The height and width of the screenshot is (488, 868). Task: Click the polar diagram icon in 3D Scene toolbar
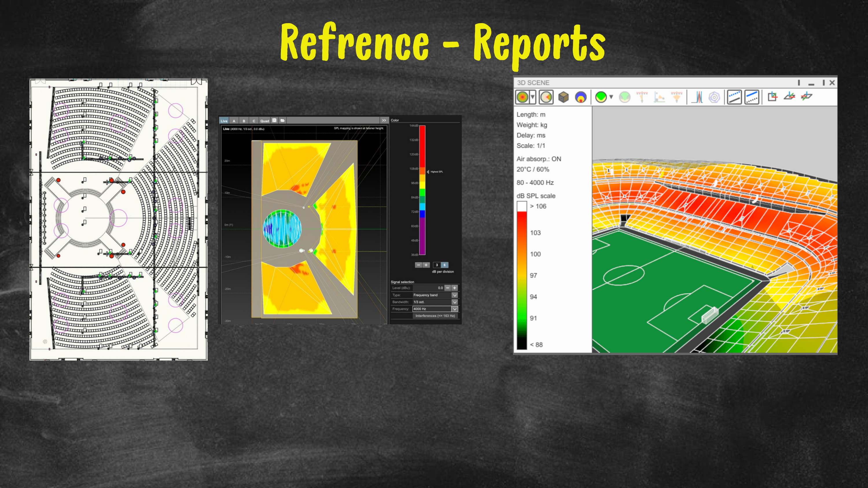pos(714,98)
